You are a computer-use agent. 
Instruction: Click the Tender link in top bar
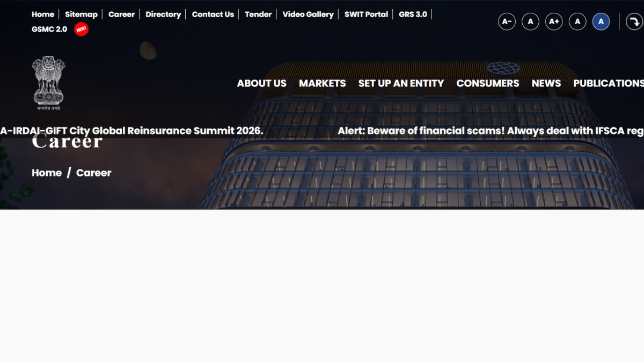(x=258, y=14)
